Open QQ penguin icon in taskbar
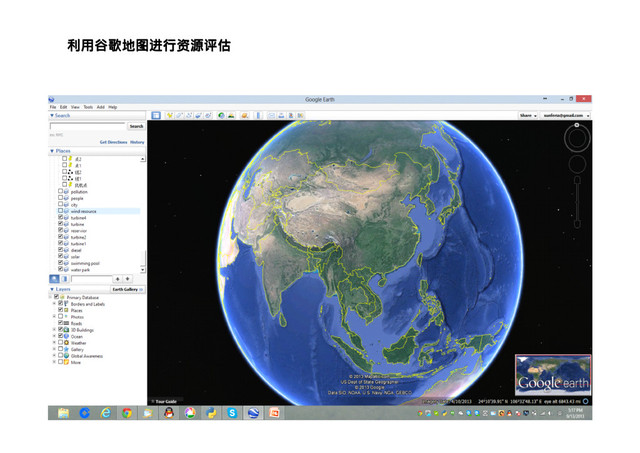The height and width of the screenshot is (453, 640). pos(169,413)
